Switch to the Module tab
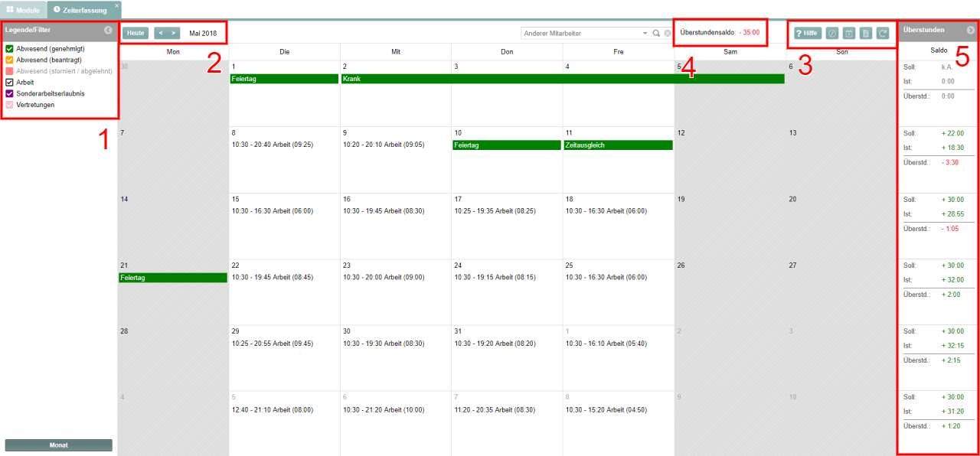This screenshot has height=456, width=980. 23,9
